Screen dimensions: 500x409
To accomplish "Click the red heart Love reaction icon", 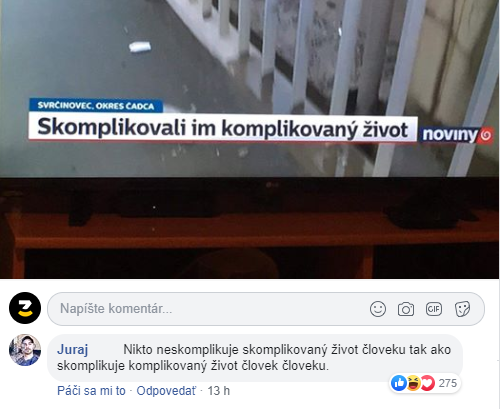I will (x=427, y=383).
